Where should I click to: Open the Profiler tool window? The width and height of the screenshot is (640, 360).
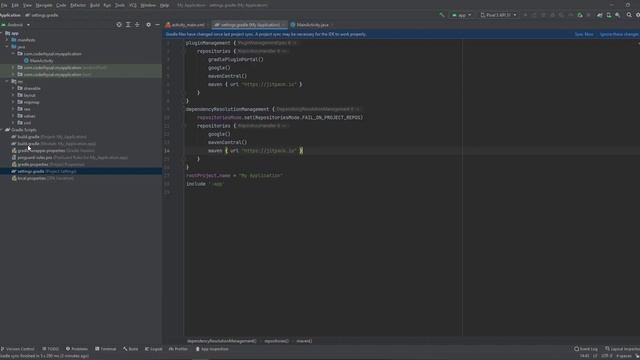click(x=178, y=349)
